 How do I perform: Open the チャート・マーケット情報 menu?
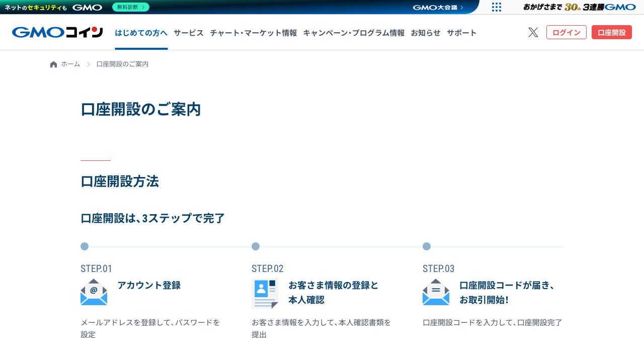click(x=254, y=33)
